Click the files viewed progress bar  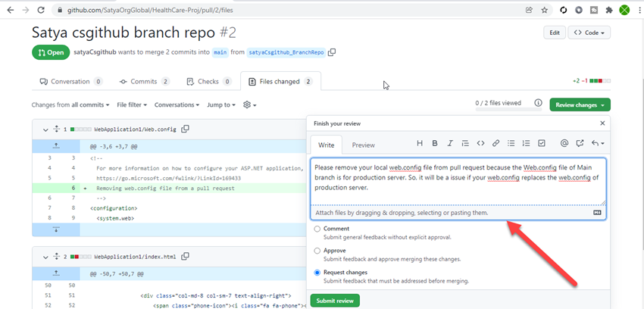pos(508,110)
